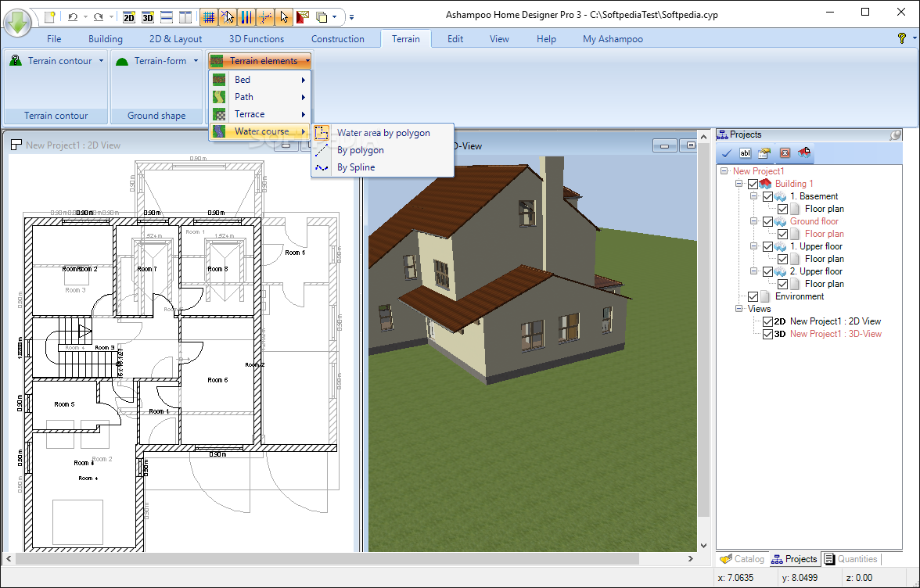The width and height of the screenshot is (920, 588).
Task: Open the green arrow application menu button
Action: point(17,22)
